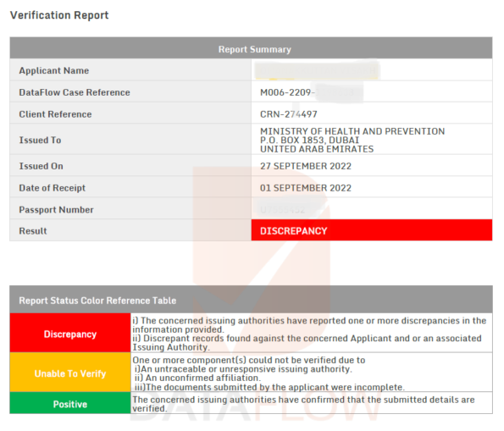504x431 pixels.
Task: Select Issued On date 27 September 2022
Action: (x=306, y=166)
